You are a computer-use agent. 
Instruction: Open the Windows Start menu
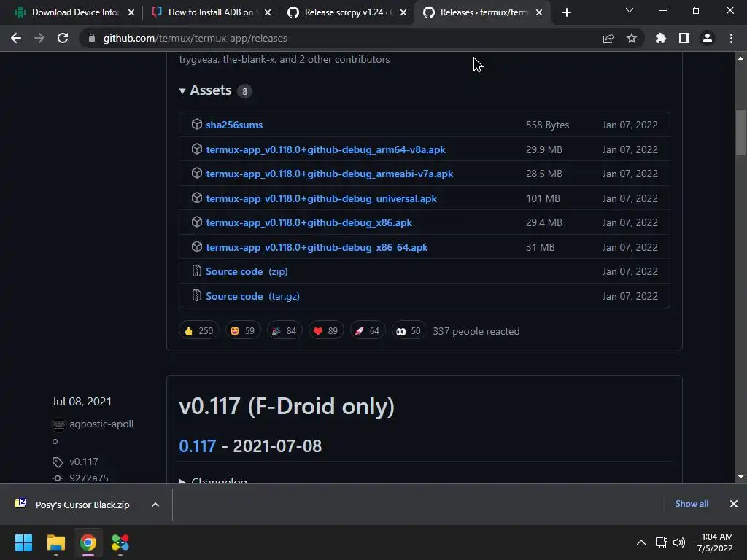pos(23,542)
